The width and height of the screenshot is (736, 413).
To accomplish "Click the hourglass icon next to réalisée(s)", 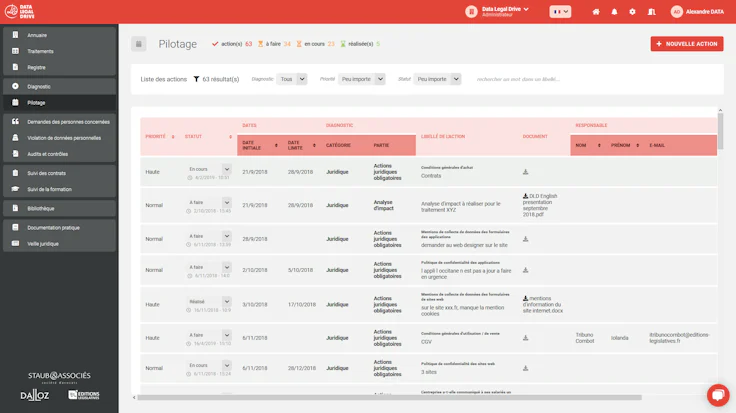I will (343, 44).
